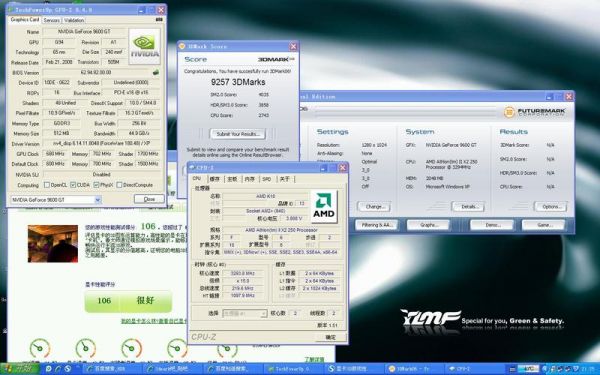Click the third green gauge icon on web page
The width and height of the screenshot is (600, 375).
pos(131,348)
